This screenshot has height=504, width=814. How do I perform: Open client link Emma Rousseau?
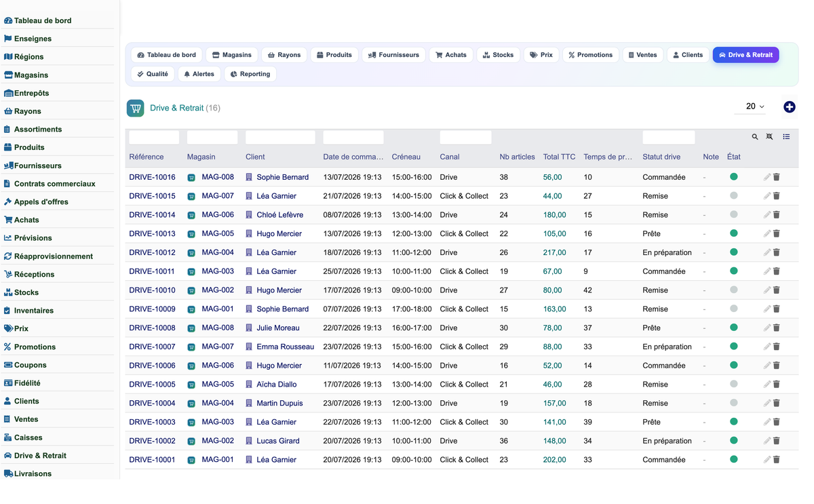pyautogui.click(x=285, y=347)
